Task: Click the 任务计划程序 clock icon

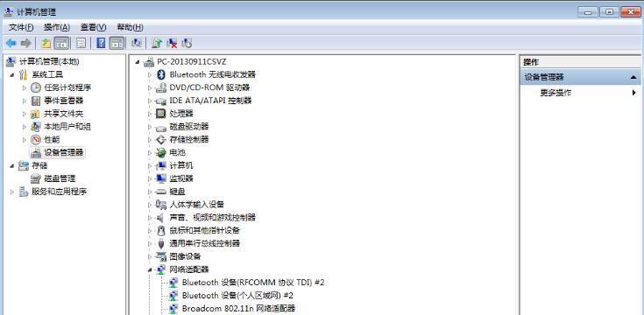Action: point(36,87)
